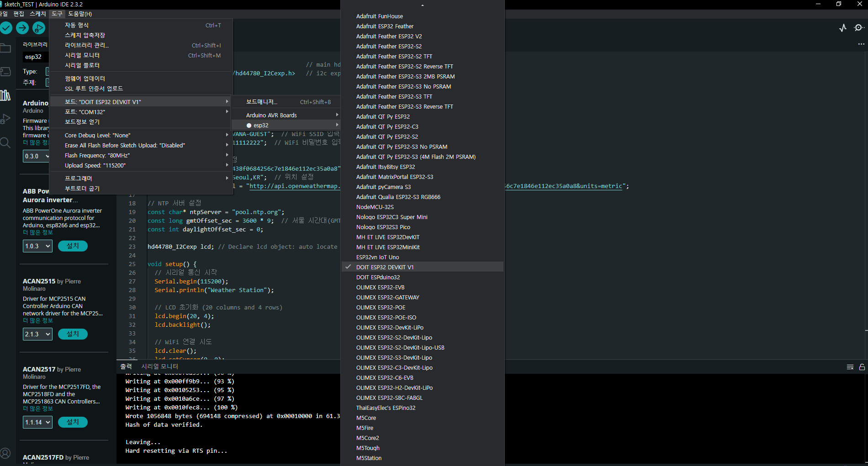
Task: Click 보드정보 얻기 menu entry
Action: tap(141, 122)
